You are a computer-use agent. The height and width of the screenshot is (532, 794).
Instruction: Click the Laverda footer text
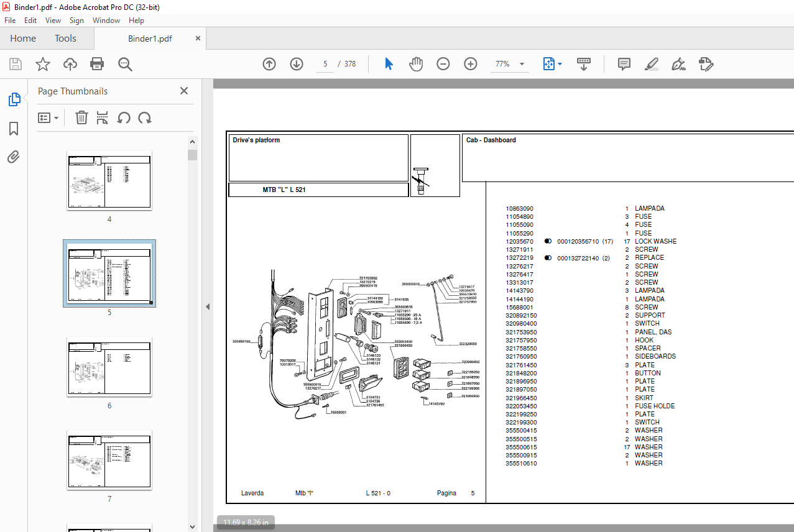tap(252, 493)
